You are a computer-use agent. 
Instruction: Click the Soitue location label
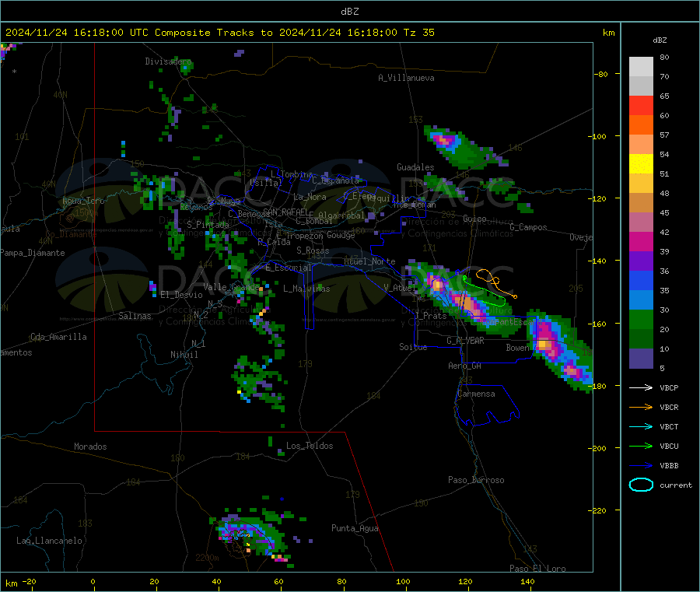tap(413, 347)
